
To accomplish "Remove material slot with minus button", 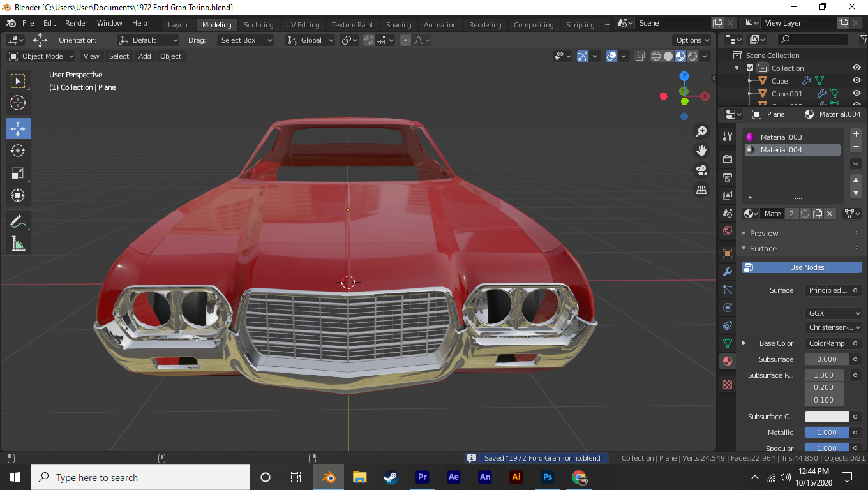I will point(857,147).
